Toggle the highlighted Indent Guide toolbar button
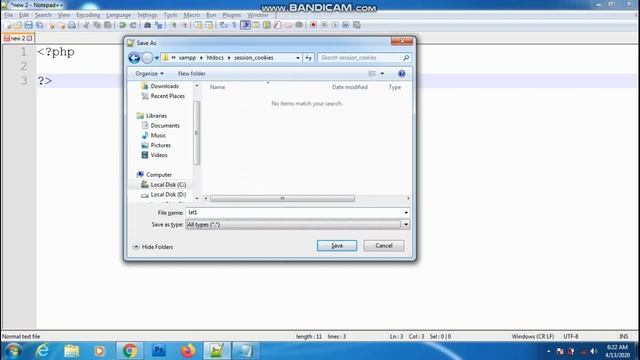This screenshot has height=360, width=640. (x=245, y=25)
